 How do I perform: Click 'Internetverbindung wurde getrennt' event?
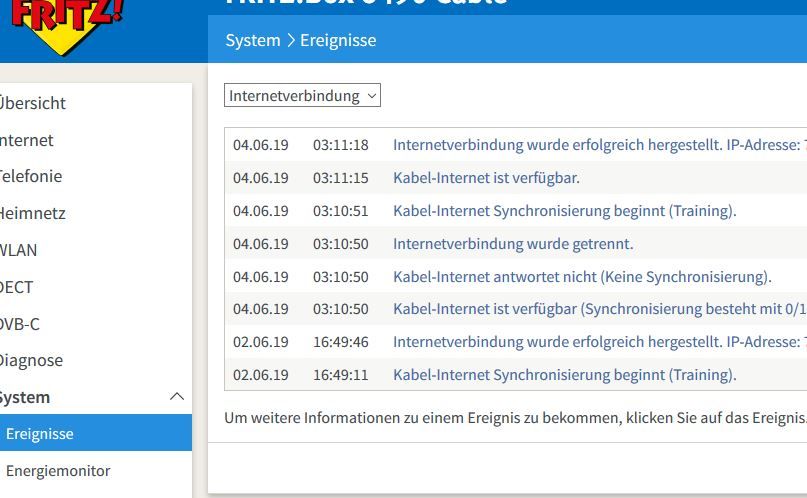513,244
